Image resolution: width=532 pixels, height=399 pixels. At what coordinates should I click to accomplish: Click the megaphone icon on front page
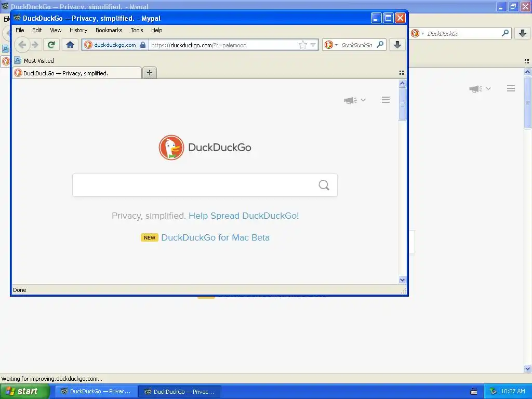(351, 100)
